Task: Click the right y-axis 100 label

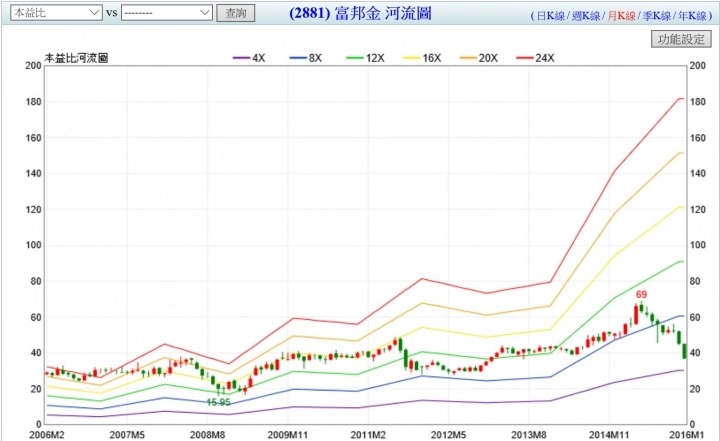Action: click(x=698, y=245)
